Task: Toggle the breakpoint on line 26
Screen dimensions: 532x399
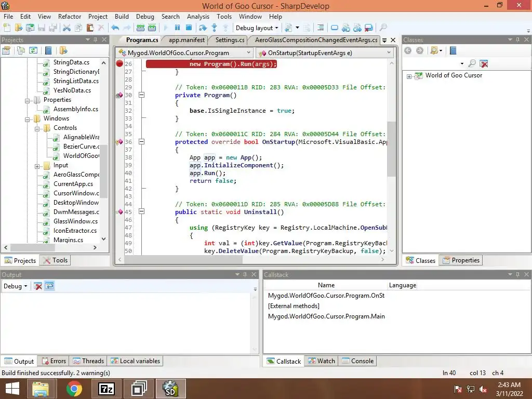Action: pos(119,63)
